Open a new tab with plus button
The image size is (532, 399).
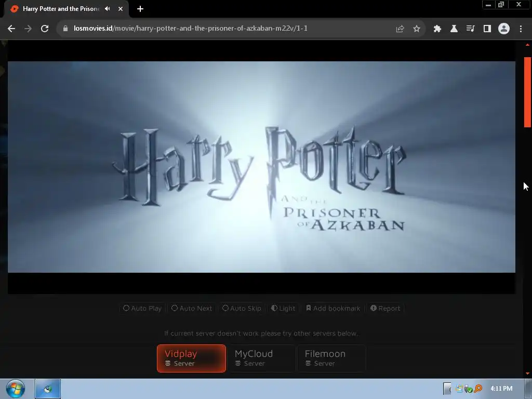pyautogui.click(x=140, y=9)
